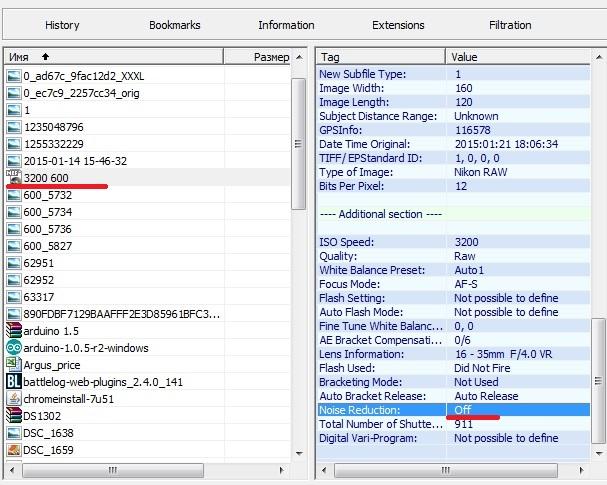Viewport: 607px width, 485px height.
Task: Click Java icon of chromeinstall-7u51
Action: (14, 399)
